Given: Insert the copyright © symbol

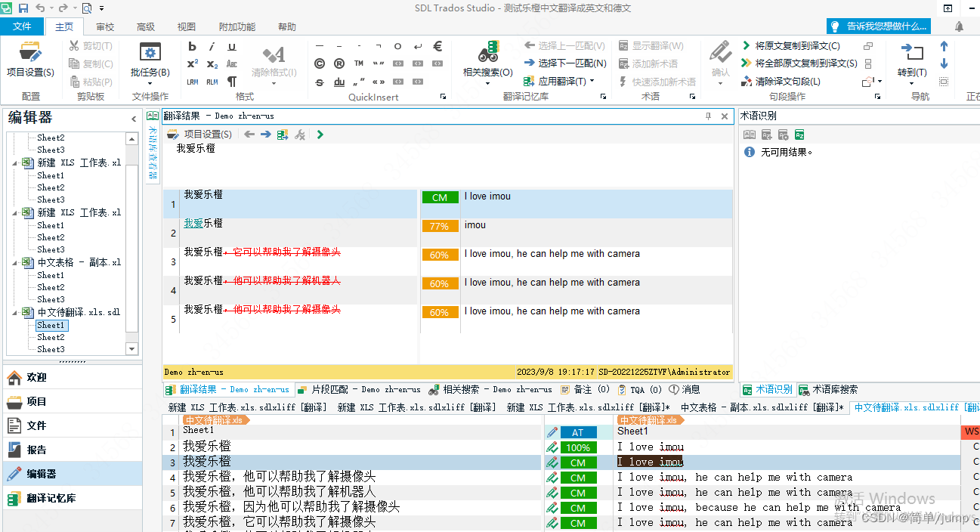Looking at the screenshot, I should tap(320, 64).
